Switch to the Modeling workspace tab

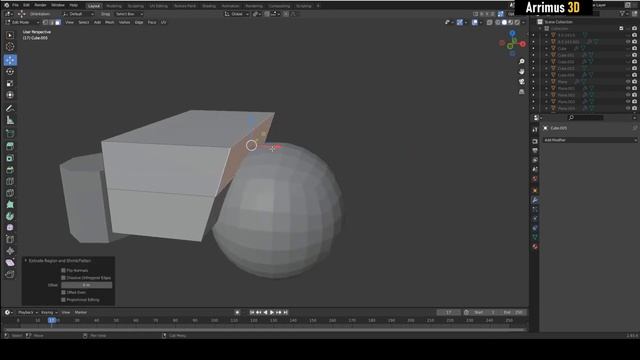(113, 6)
